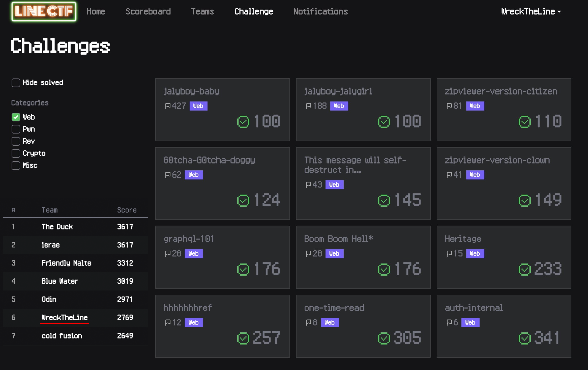Uncheck the Web category filter

click(x=16, y=117)
